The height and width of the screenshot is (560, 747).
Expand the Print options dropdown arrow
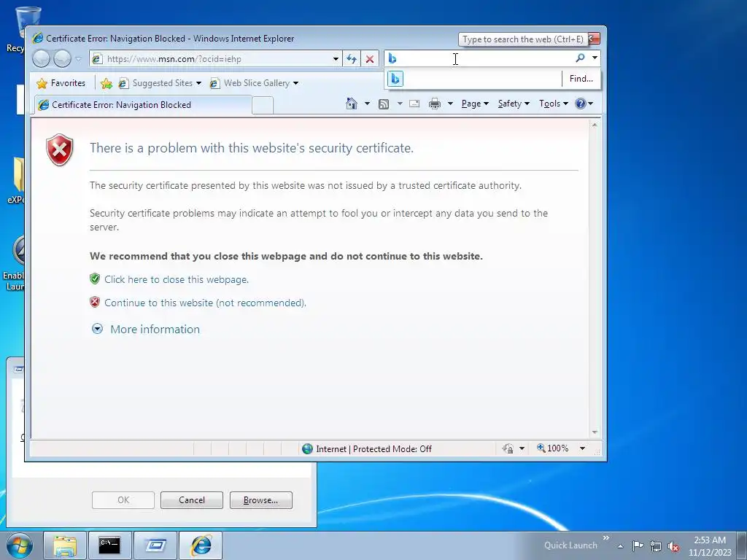pyautogui.click(x=450, y=104)
